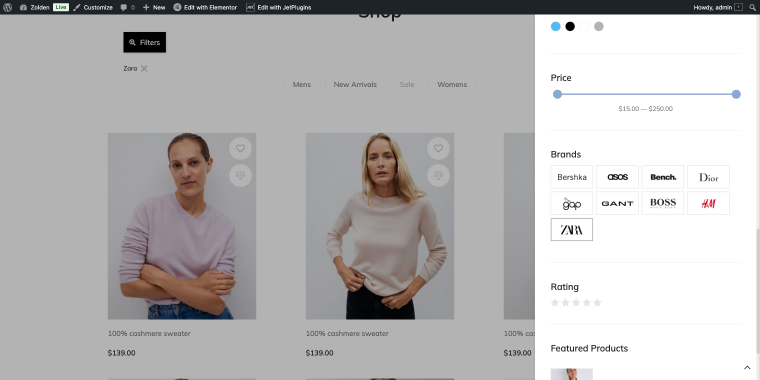Viewport: 760px width, 380px height.
Task: Open the Customize link in admin bar
Action: coord(93,7)
